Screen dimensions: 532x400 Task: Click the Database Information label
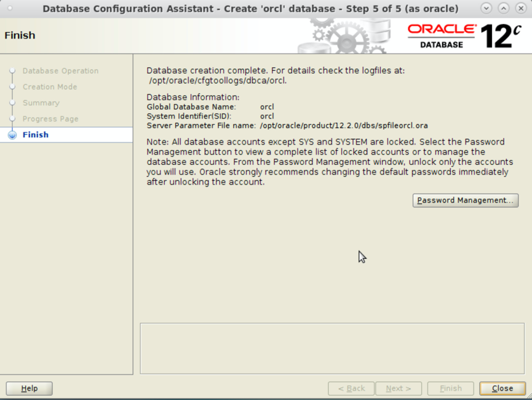coord(193,97)
